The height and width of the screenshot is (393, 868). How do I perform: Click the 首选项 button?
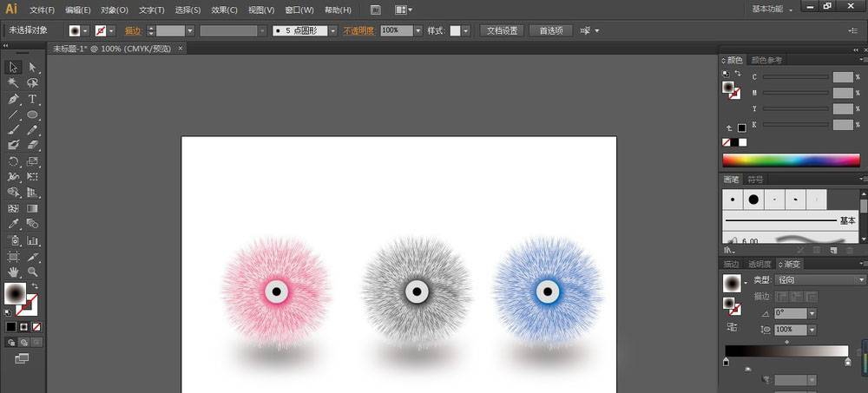pos(550,30)
